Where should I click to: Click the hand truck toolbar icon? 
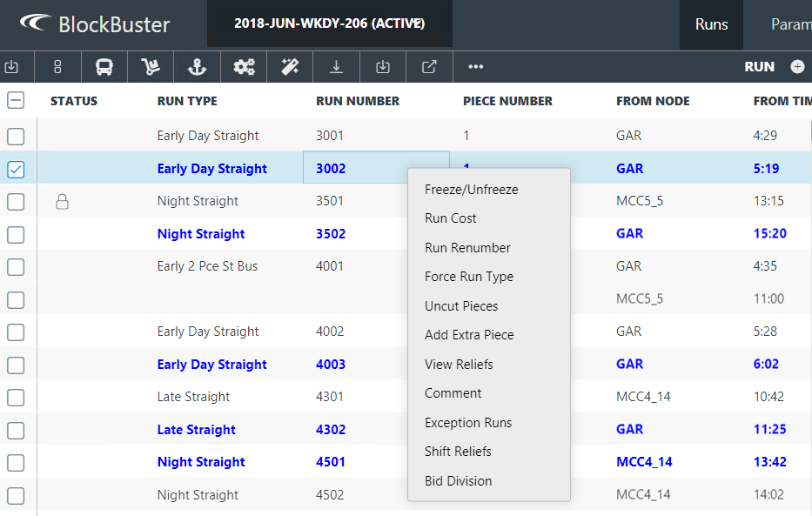tap(151, 67)
